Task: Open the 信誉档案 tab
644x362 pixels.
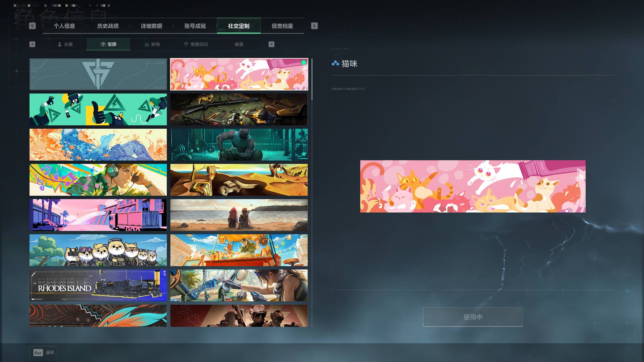Action: (x=282, y=26)
